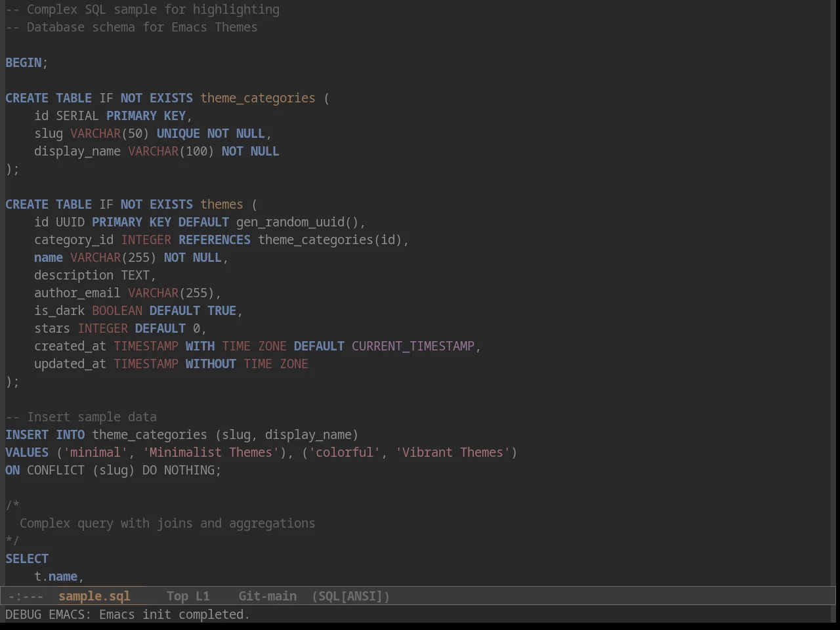
Task: Click the string 'minimal' in VALUES
Action: click(x=95, y=452)
